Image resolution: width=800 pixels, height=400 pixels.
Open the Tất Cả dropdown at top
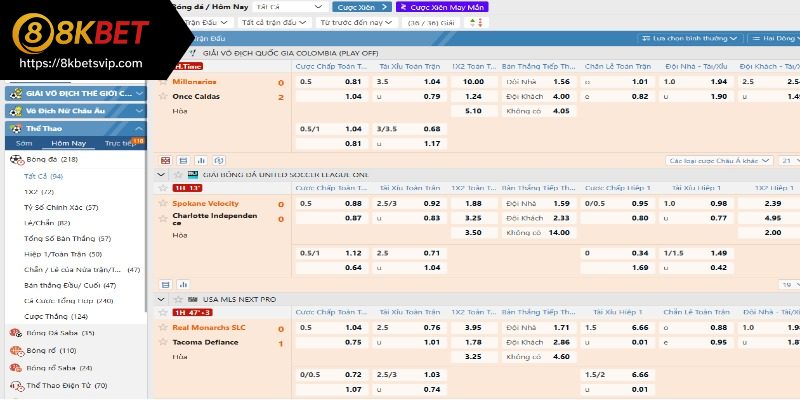point(290,7)
